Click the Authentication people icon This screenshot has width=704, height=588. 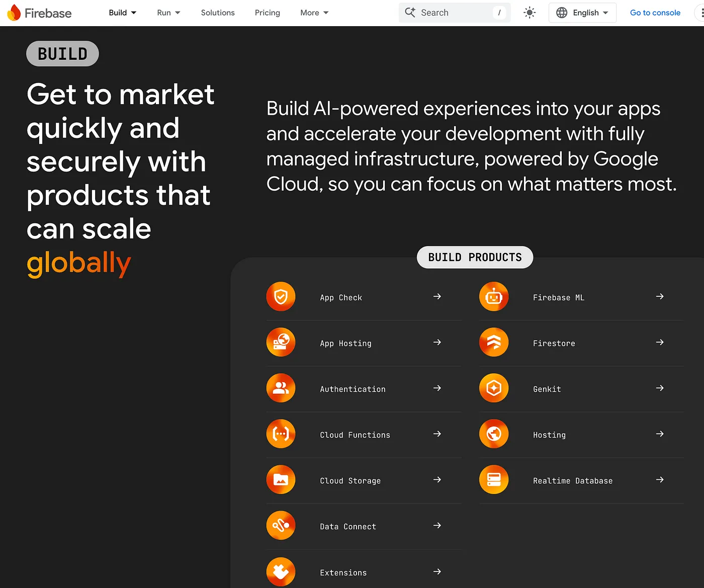point(281,388)
